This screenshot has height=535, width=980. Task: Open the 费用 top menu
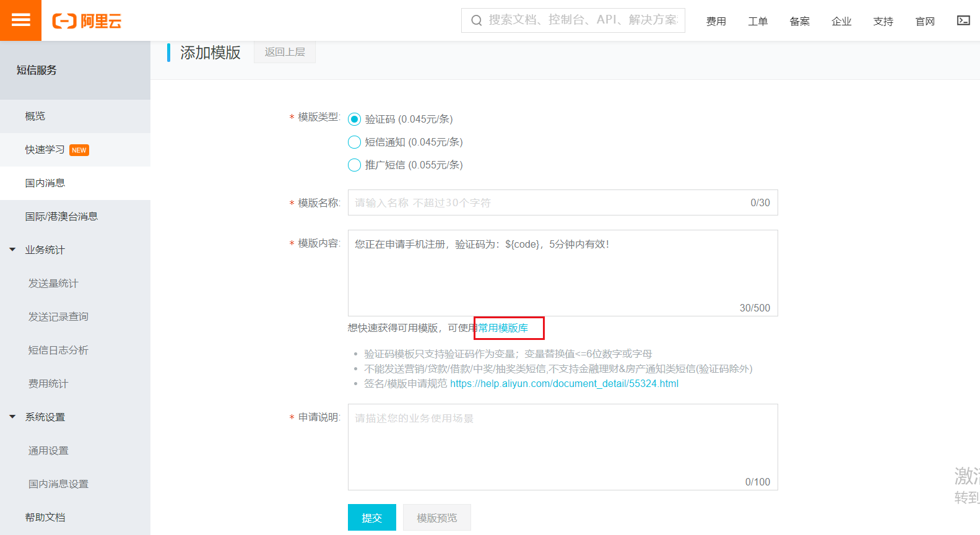pyautogui.click(x=716, y=21)
